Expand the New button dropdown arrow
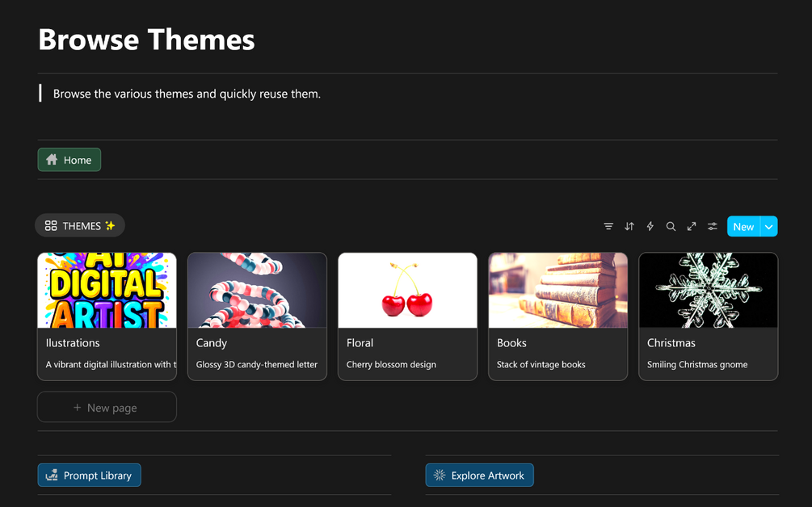 (x=769, y=227)
